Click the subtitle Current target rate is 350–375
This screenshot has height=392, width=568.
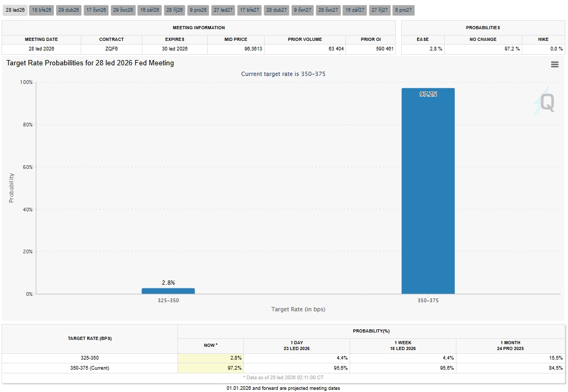(283, 74)
